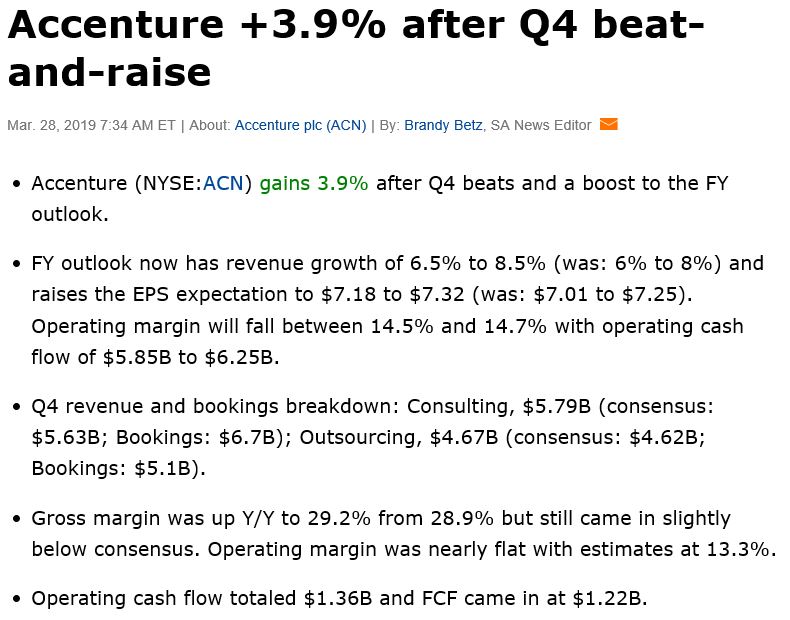Click the "$5.85B to $6.25B" cash flow range
790x620 pixels.
(190, 358)
